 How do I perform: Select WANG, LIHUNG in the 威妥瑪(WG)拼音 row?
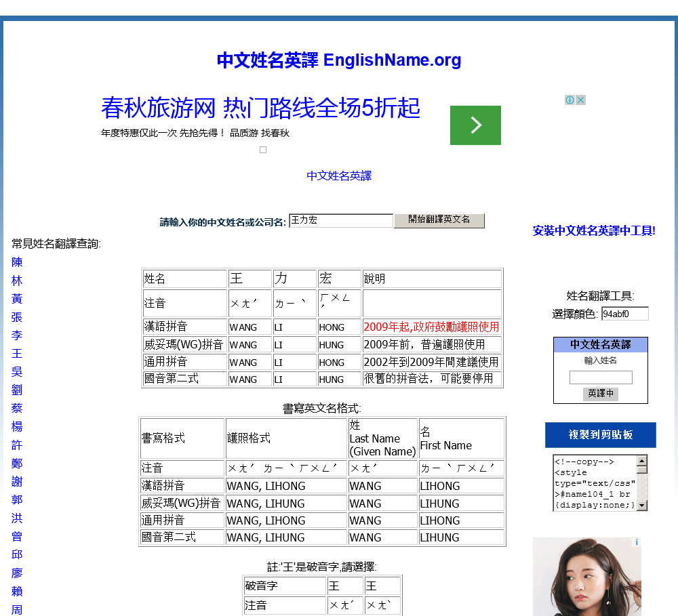tap(286, 504)
